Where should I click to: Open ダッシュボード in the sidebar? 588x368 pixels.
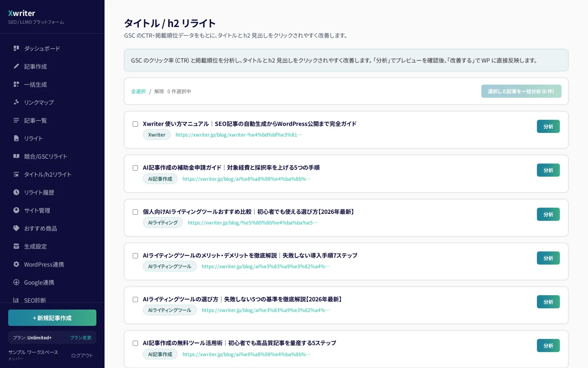tap(52, 48)
